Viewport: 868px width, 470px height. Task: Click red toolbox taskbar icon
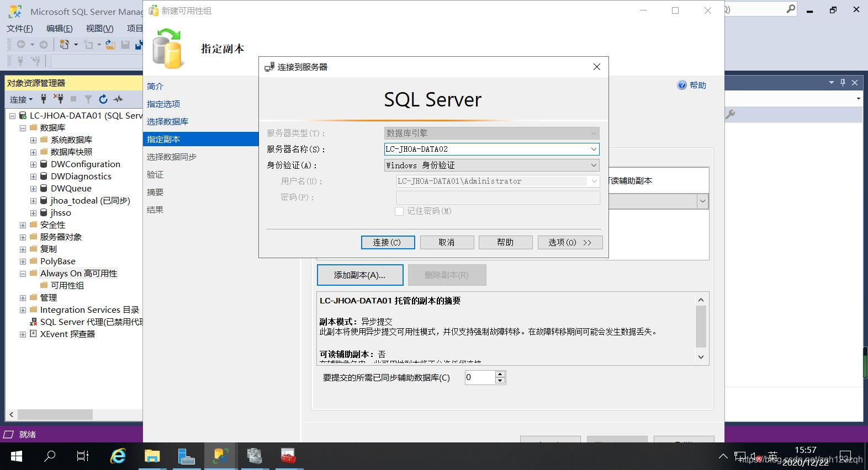coord(288,456)
